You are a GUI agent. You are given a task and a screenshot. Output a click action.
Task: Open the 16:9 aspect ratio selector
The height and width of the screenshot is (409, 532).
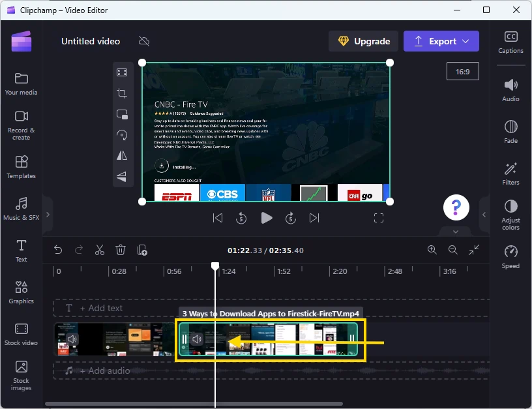[x=462, y=71]
